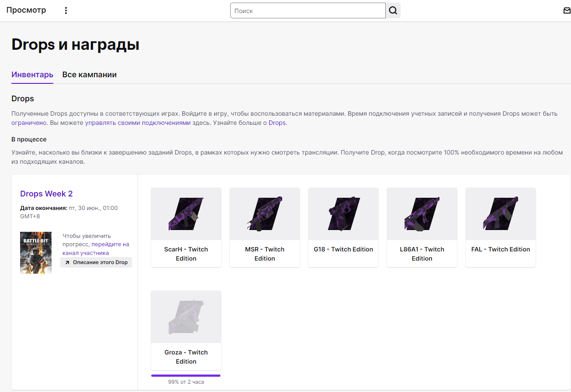Viewport: 571px width, 392px height.
Task: Open the inbox icon at top right
Action: tap(567, 10)
